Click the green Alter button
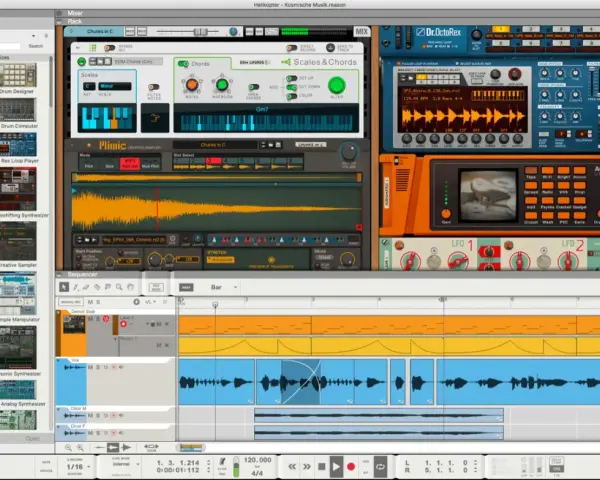The width and height of the screenshot is (600, 480). 337,85
